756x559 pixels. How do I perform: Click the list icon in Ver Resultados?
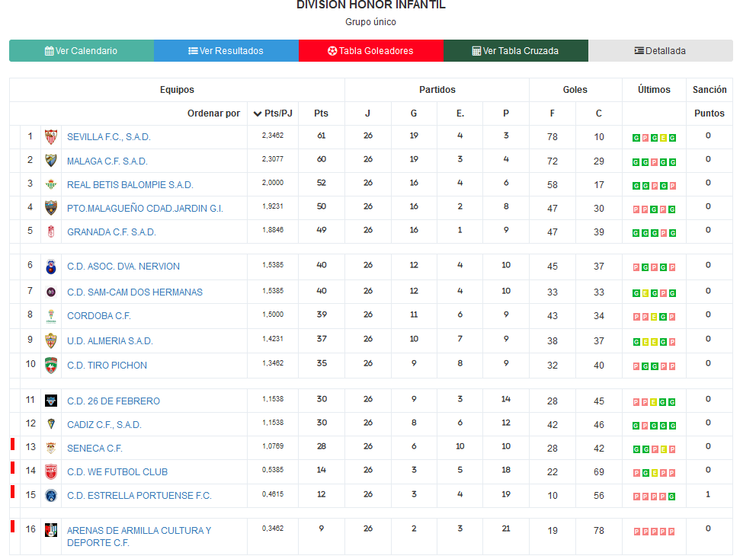(x=193, y=50)
